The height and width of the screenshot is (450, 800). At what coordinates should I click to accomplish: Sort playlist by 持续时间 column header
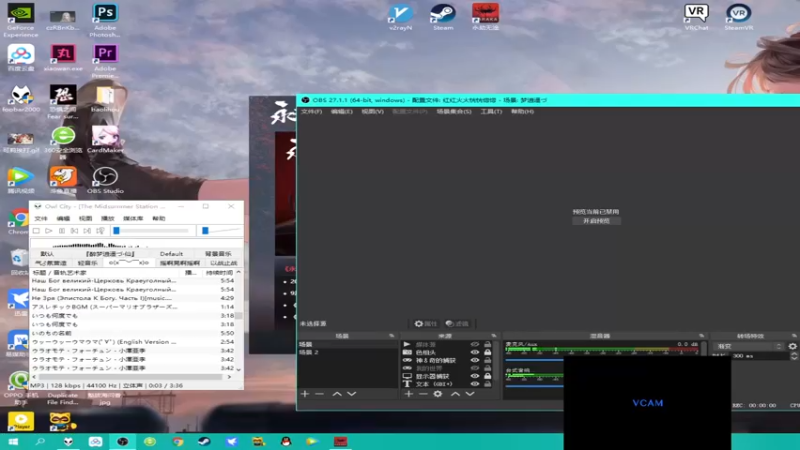tap(218, 272)
